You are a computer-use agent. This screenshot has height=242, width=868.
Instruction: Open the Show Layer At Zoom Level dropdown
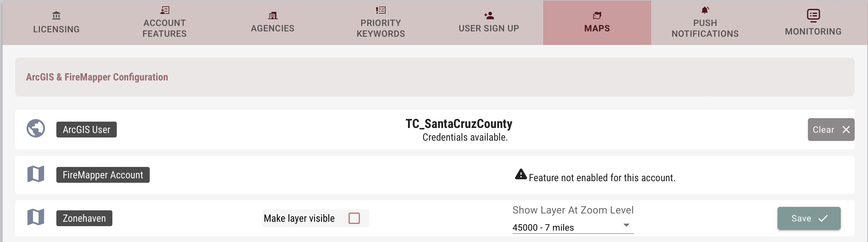572,227
